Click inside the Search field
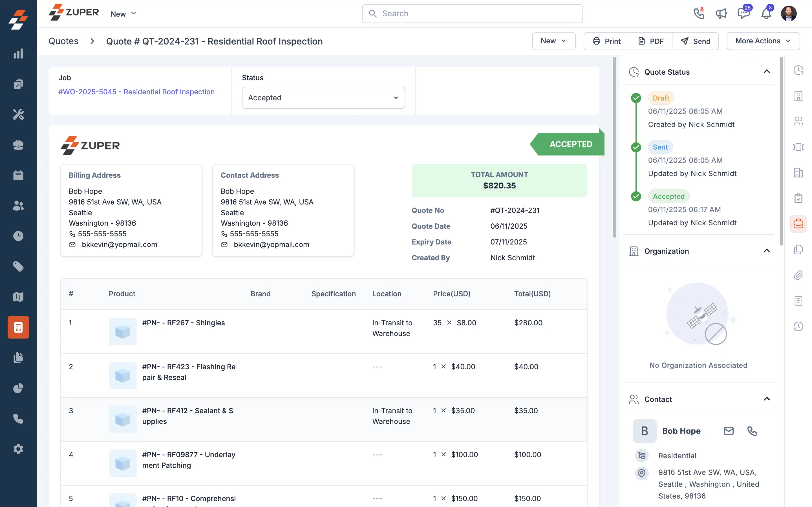The image size is (812, 507). tap(472, 14)
